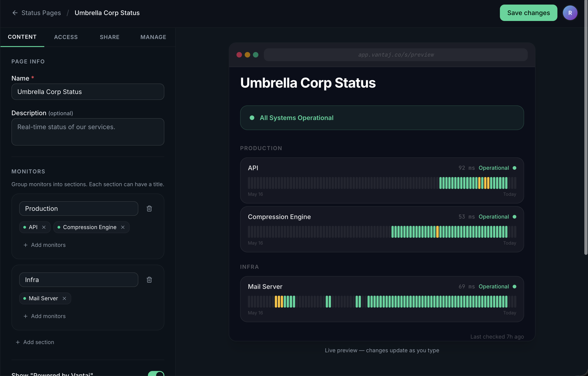
Task: Toggle the Powered by Vantaj switch
Action: pyautogui.click(x=156, y=374)
